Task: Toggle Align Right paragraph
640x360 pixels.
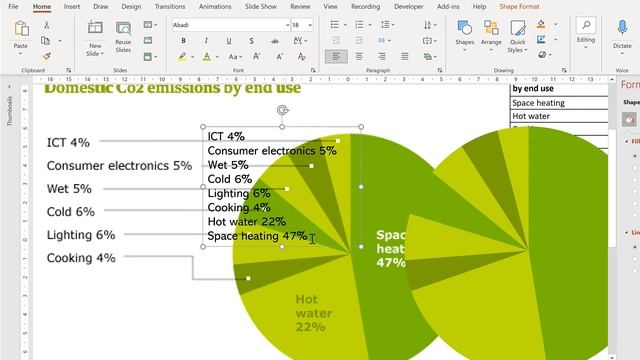Action: (x=382, y=57)
